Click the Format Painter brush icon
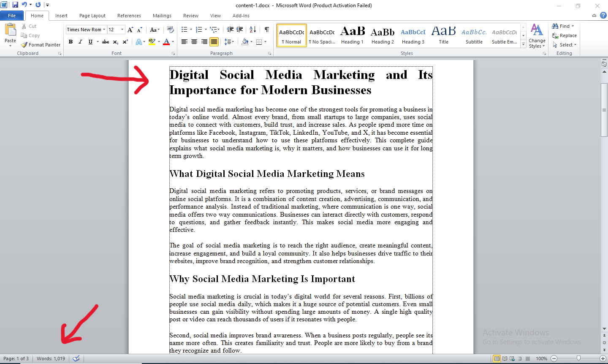The width and height of the screenshot is (608, 364). (x=24, y=45)
